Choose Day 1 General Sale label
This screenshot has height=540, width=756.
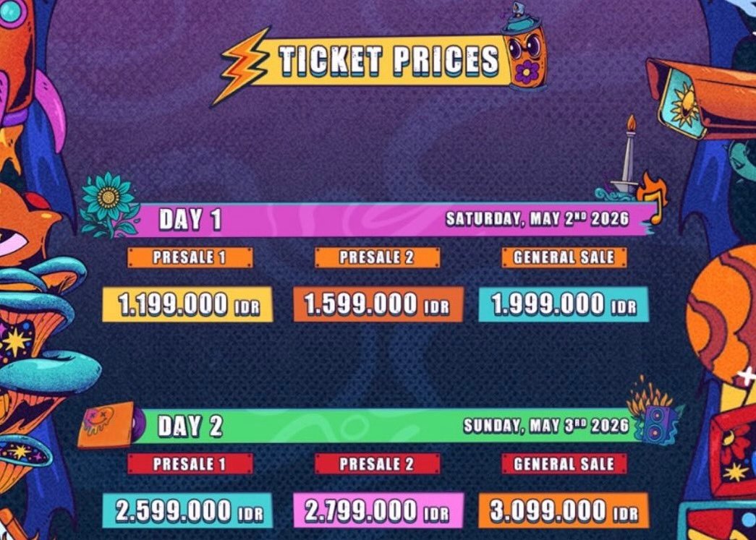(x=564, y=257)
